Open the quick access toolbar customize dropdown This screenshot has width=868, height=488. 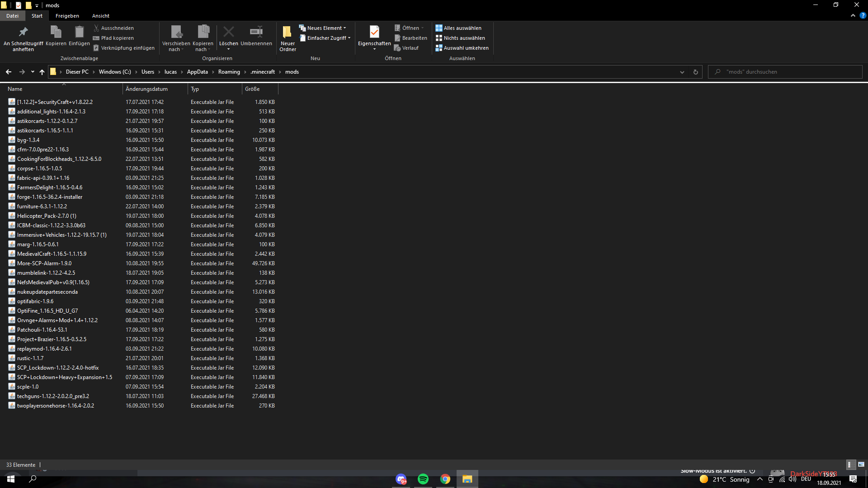pyautogui.click(x=37, y=5)
